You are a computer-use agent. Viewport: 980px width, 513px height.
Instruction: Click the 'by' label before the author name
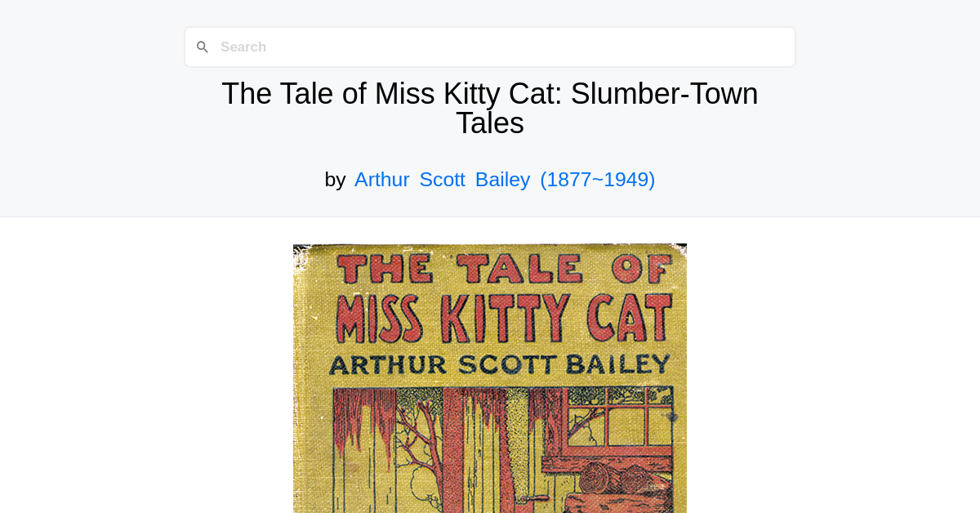pos(335,179)
